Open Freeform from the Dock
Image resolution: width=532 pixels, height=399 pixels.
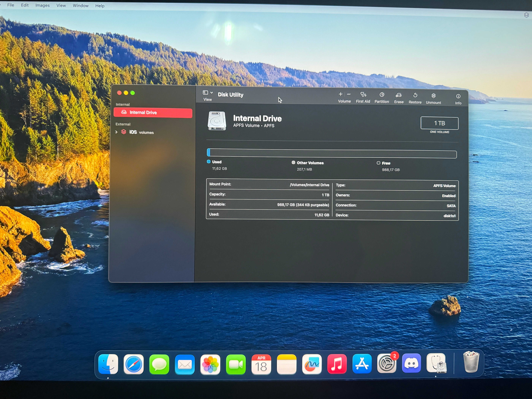pyautogui.click(x=312, y=364)
